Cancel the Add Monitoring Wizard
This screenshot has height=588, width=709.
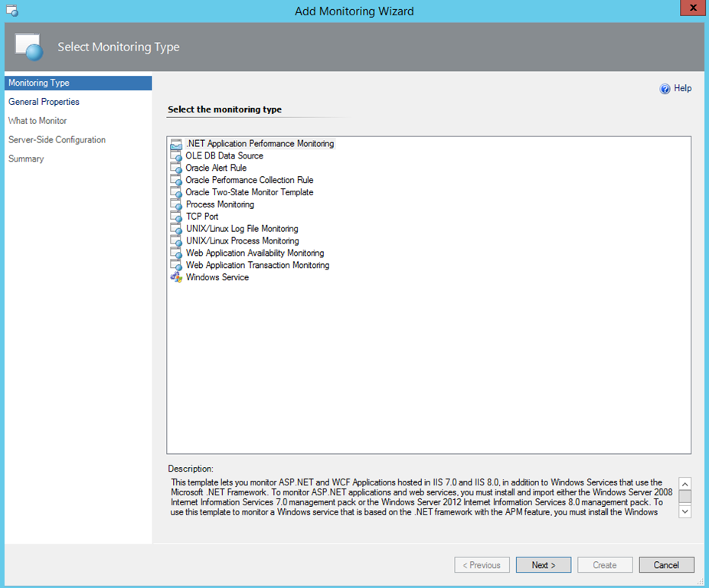[666, 565]
